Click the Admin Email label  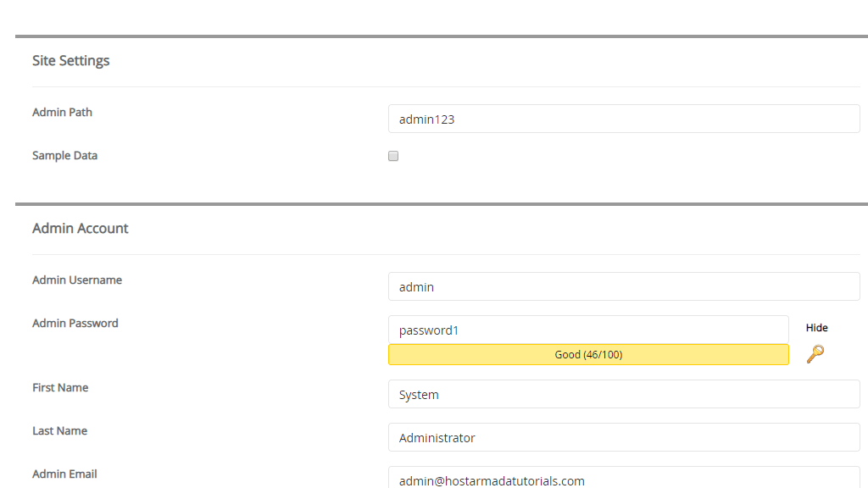(64, 474)
